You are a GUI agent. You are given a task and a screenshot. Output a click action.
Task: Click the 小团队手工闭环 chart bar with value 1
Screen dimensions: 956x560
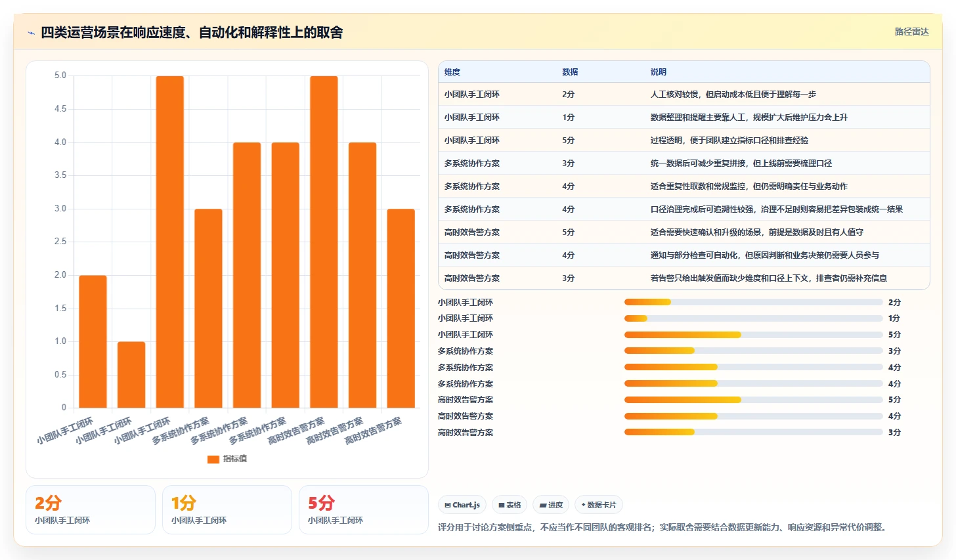[x=131, y=374]
